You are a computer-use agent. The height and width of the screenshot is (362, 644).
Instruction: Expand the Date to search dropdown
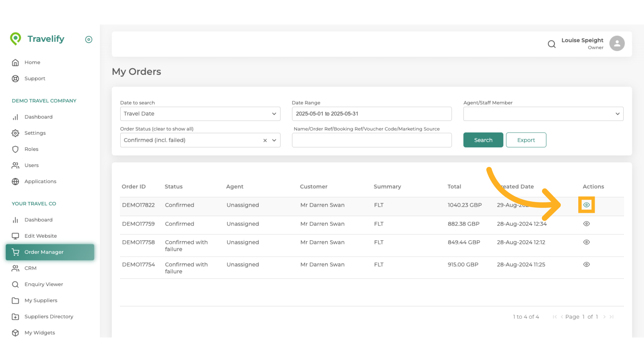coord(274,114)
